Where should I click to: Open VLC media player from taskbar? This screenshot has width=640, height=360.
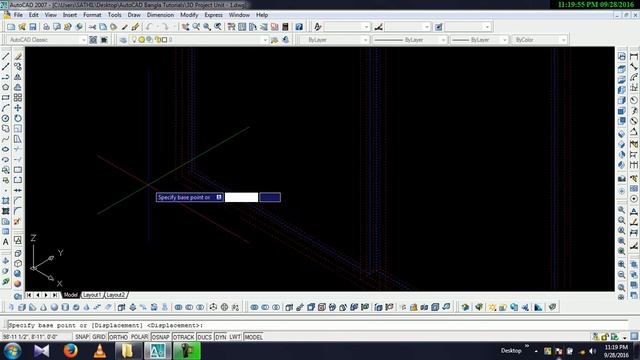[x=100, y=351]
